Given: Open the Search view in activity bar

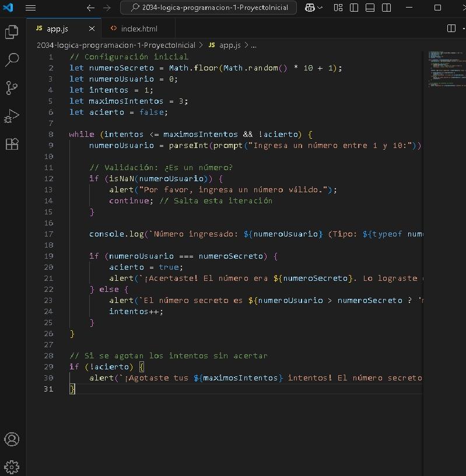Looking at the screenshot, I should point(12,60).
